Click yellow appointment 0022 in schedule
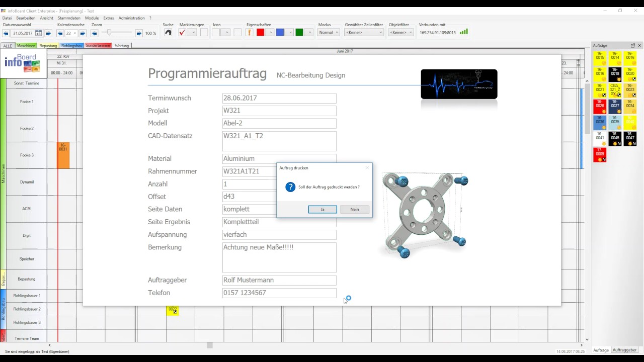Image resolution: width=644 pixels, height=362 pixels. (173, 311)
